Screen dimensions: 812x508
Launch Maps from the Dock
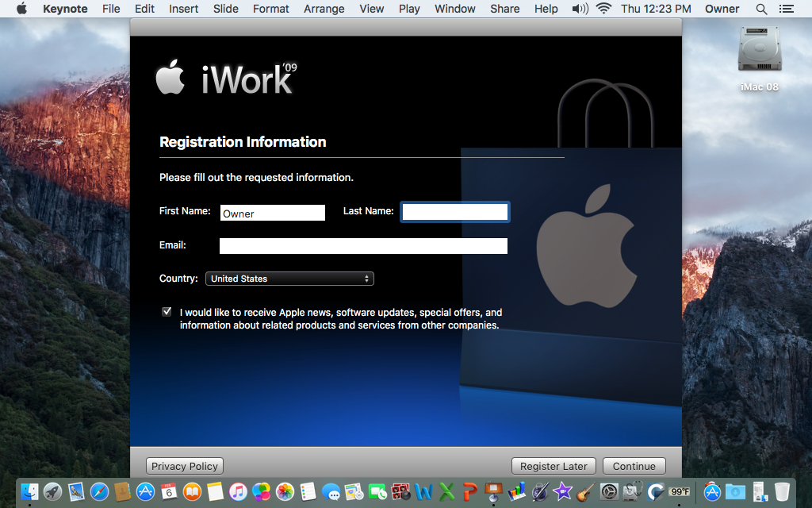354,491
